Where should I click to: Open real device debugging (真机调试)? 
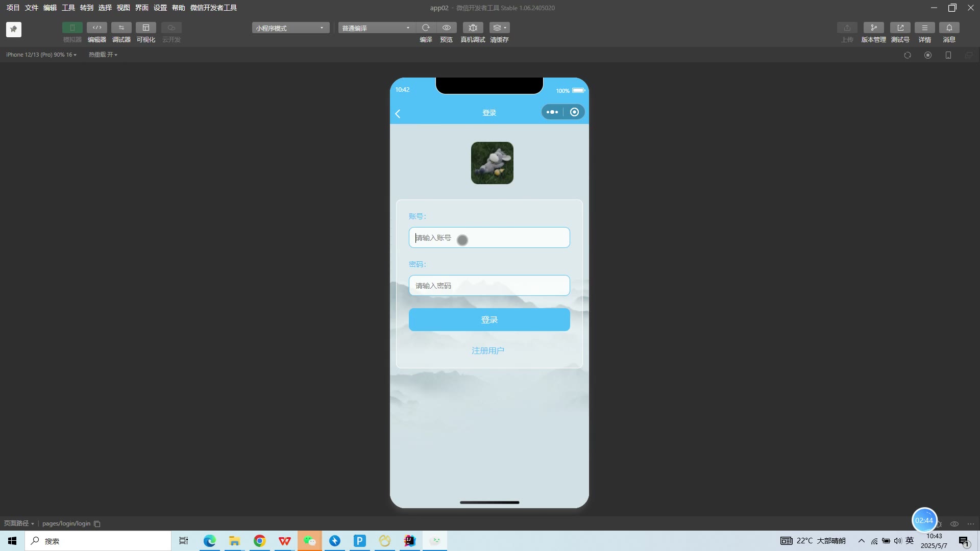[473, 28]
